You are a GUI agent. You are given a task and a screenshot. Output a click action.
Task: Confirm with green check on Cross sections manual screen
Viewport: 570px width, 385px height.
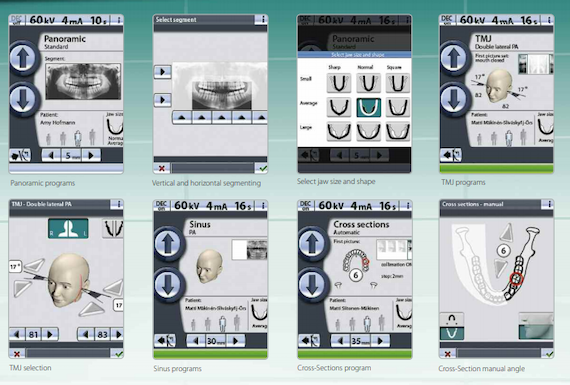pyautogui.click(x=549, y=353)
